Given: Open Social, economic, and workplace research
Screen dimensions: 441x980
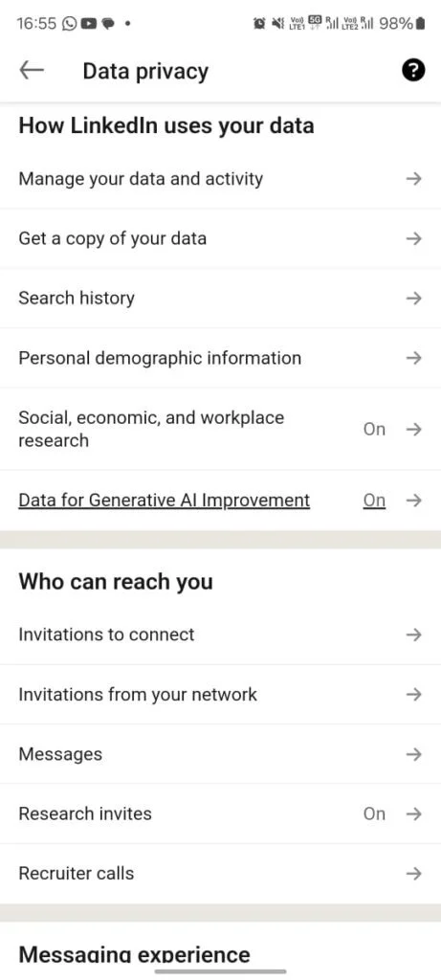Looking at the screenshot, I should (x=220, y=429).
